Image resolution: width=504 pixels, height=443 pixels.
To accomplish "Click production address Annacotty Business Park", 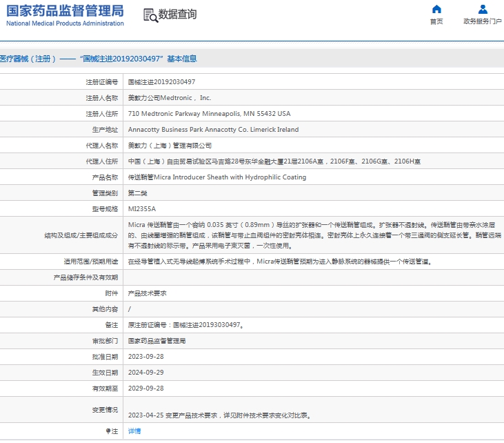I will point(214,130).
